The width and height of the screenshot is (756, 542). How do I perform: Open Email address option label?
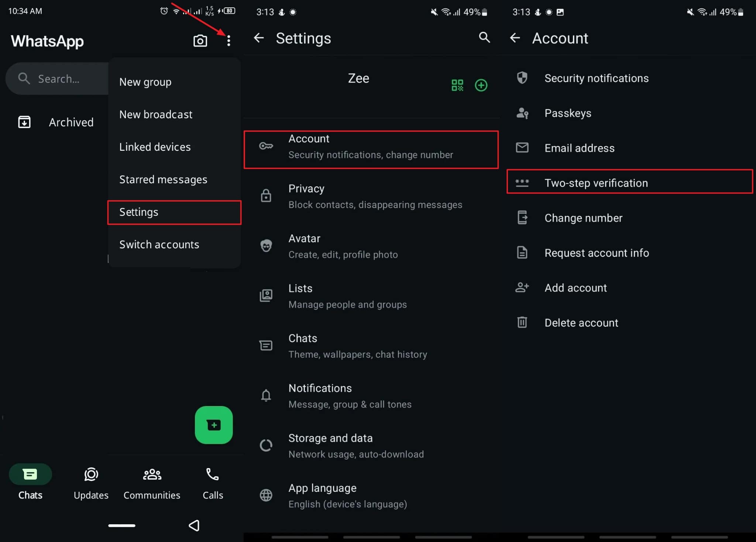[x=579, y=148]
